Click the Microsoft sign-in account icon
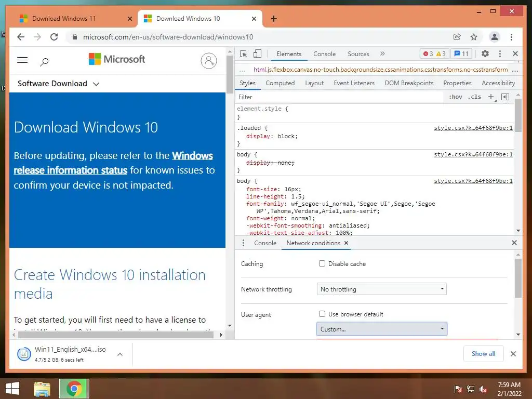This screenshot has height=399, width=532. (209, 61)
